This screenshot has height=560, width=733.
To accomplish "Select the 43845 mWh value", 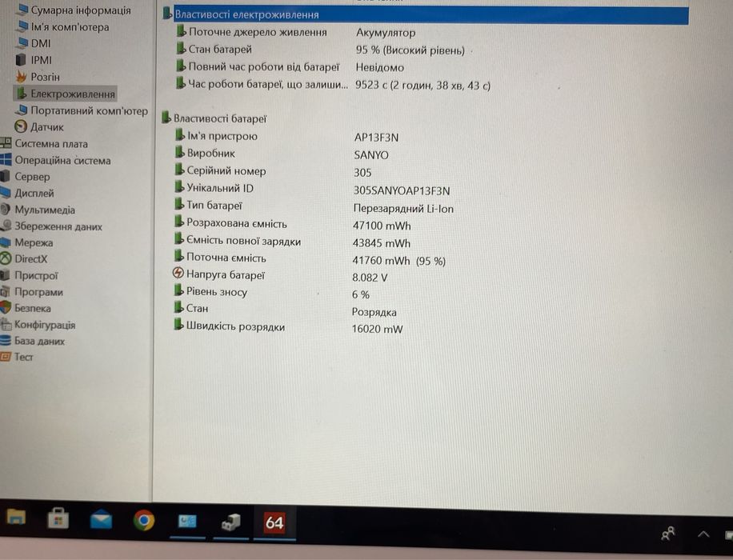I will (x=382, y=243).
